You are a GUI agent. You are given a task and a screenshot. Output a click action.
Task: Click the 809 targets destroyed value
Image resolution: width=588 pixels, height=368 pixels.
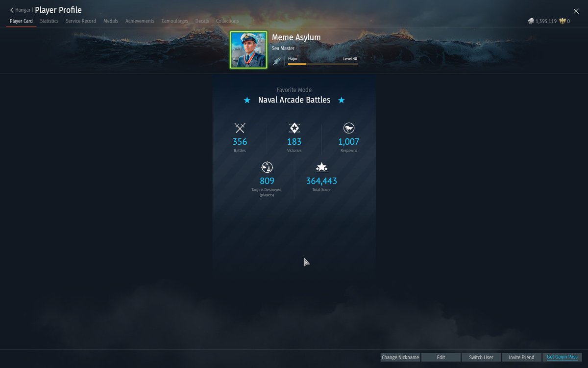pyautogui.click(x=267, y=181)
